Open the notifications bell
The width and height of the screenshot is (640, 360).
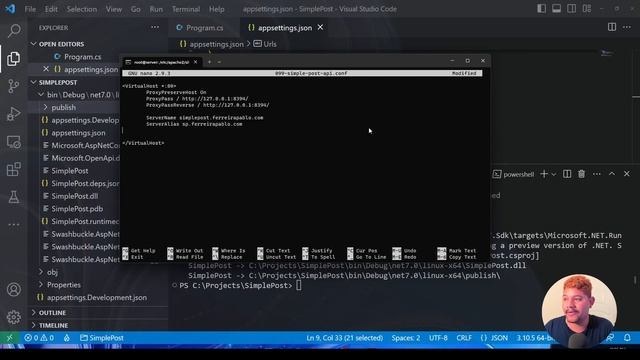pyautogui.click(x=627, y=338)
